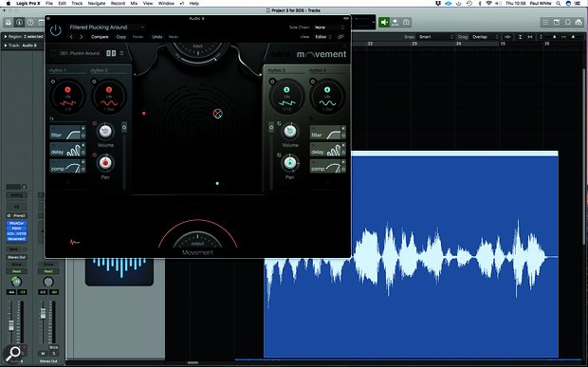Image resolution: width=588 pixels, height=367 pixels.
Task: Toggle rhythm 1 power button
Action: tap(53, 82)
